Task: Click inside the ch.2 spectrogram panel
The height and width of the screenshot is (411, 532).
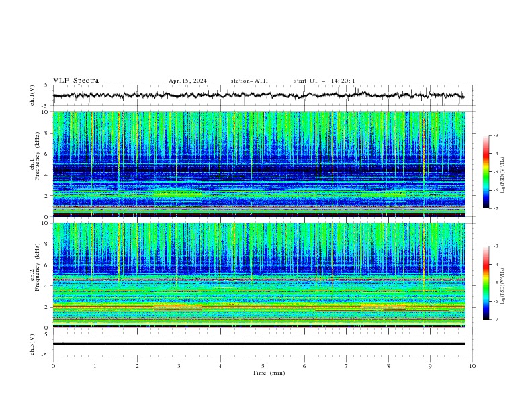Action: [259, 275]
